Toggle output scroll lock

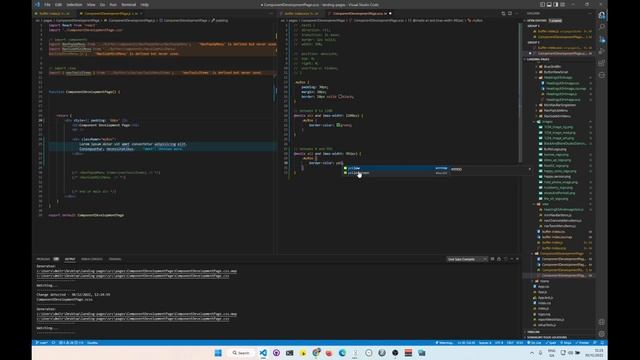[x=499, y=259]
